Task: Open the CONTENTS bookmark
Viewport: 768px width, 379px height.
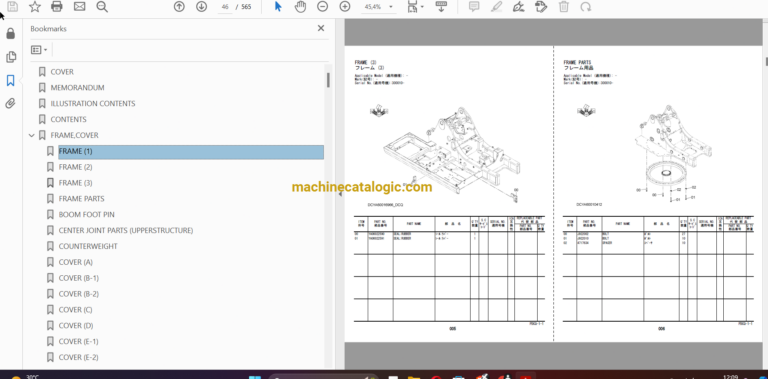Action: coord(68,119)
